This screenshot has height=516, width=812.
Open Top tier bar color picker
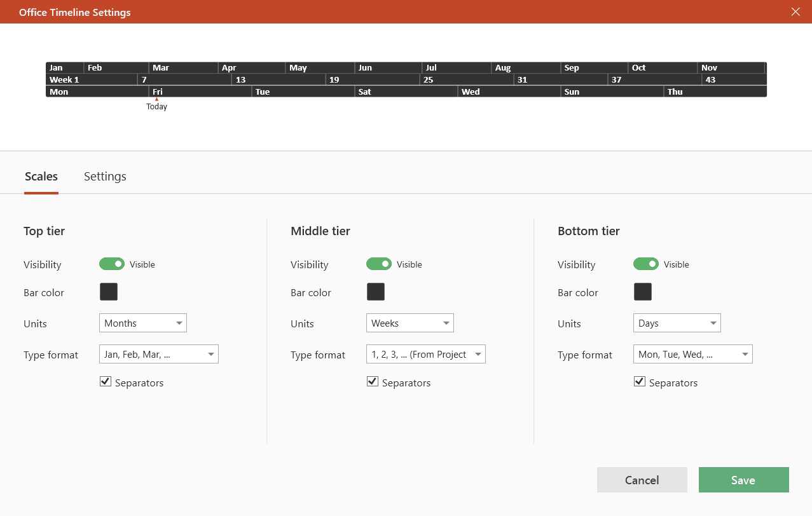(x=109, y=292)
